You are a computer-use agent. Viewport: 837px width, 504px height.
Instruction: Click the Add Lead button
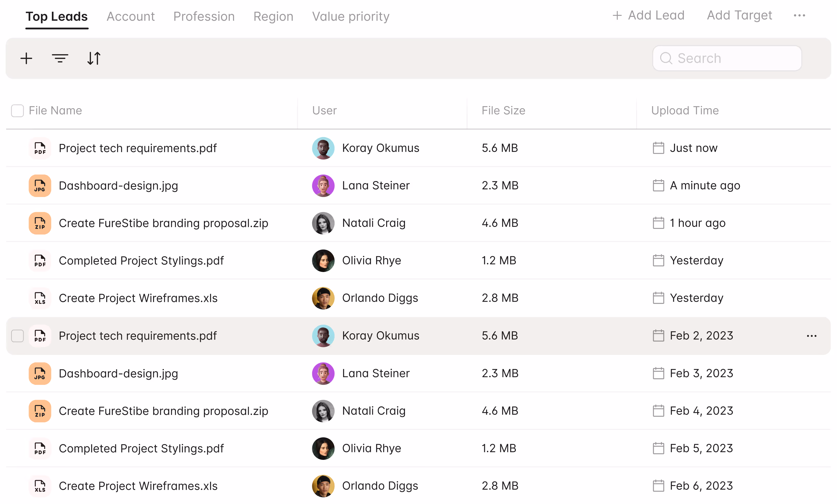[648, 15]
